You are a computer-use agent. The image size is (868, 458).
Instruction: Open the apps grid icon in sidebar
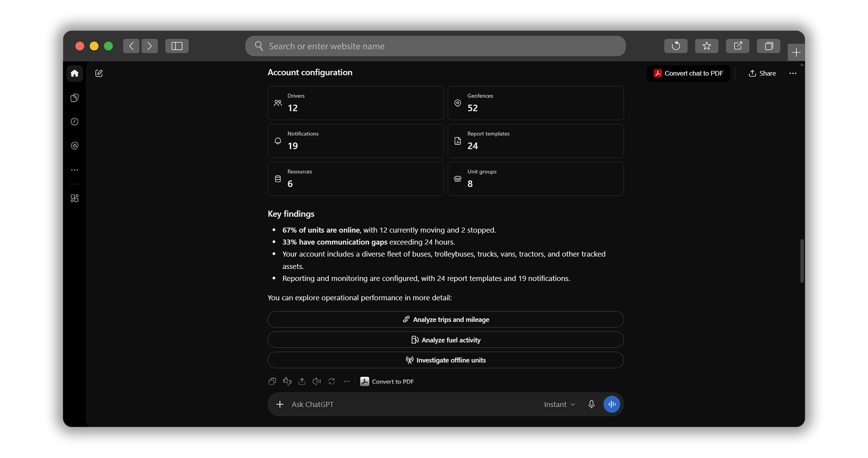point(74,198)
